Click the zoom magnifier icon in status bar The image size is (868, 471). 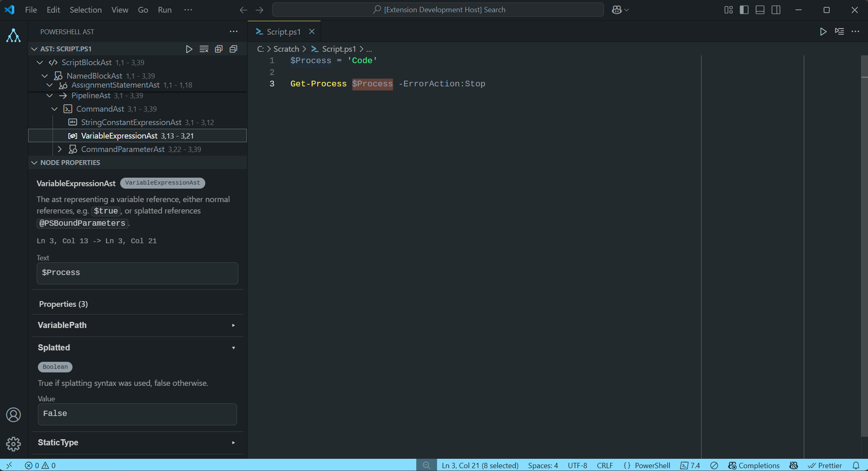(x=426, y=465)
